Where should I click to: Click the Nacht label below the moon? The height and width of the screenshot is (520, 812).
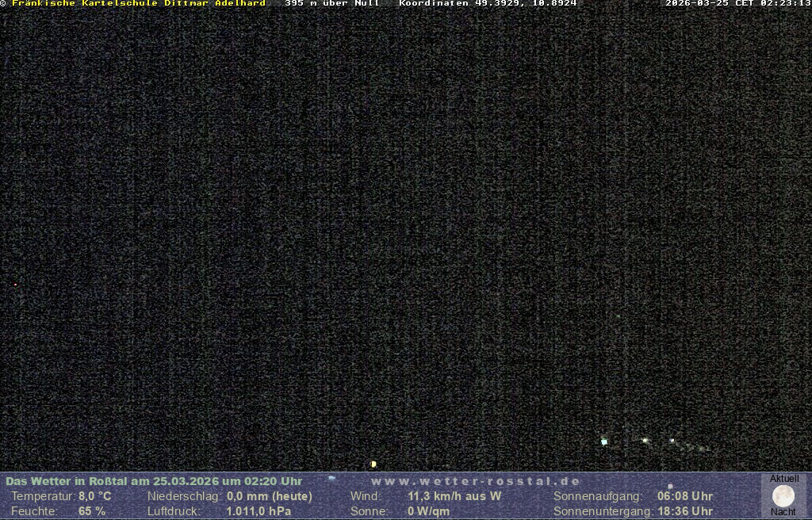pos(783,512)
